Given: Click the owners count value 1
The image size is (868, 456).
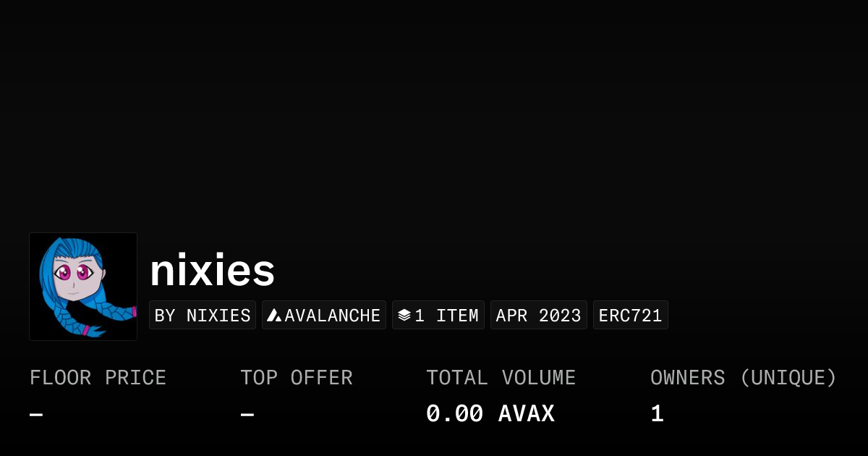Looking at the screenshot, I should (657, 414).
